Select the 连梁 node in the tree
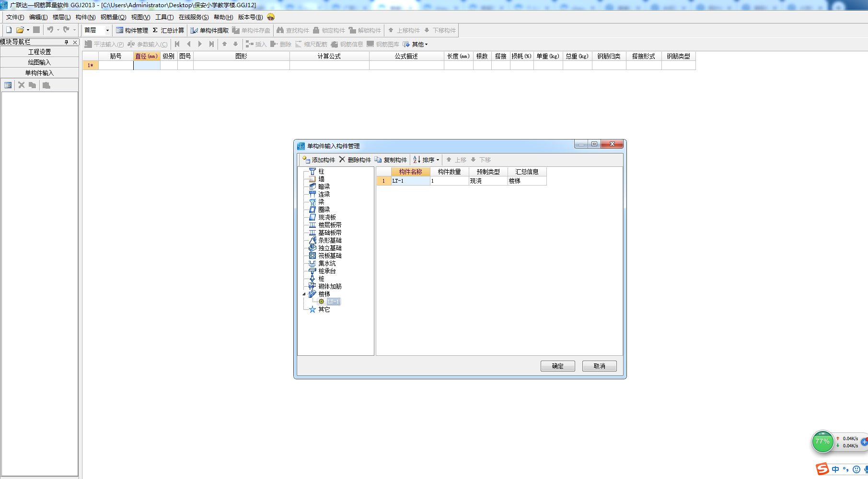This screenshot has width=868, height=479. [x=324, y=194]
